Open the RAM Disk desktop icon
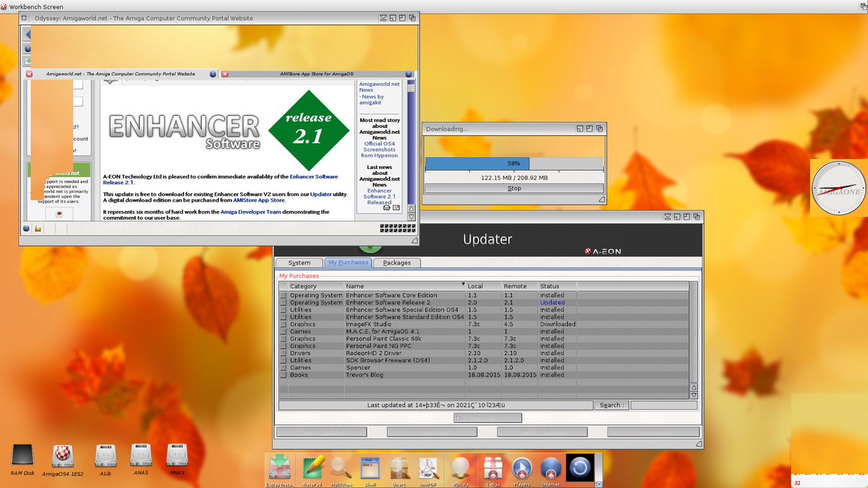The image size is (868, 488). click(x=22, y=458)
